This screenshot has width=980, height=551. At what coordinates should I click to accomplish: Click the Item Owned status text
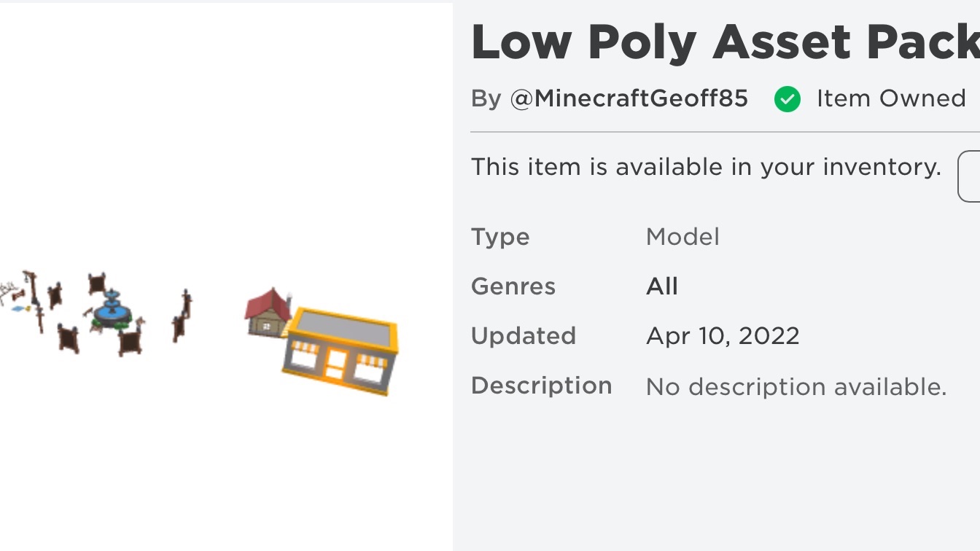[891, 98]
